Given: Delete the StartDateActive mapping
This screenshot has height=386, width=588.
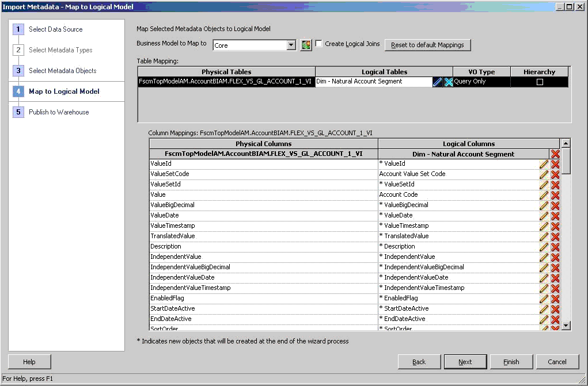Looking at the screenshot, I should (x=555, y=309).
